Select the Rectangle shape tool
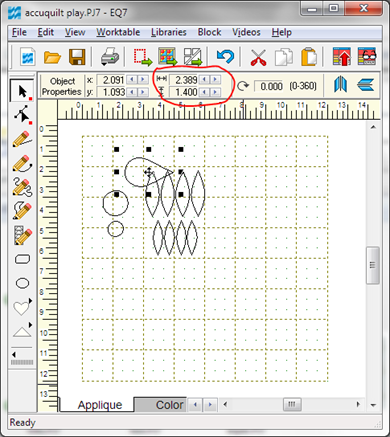This screenshot has height=437, width=390. tap(23, 259)
